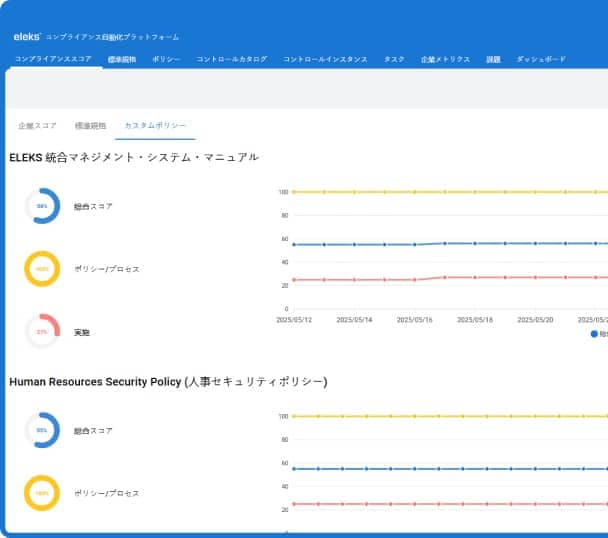Click the ポリシー/プロセス label in Human Resources section
The height and width of the screenshot is (538, 608).
[107, 493]
